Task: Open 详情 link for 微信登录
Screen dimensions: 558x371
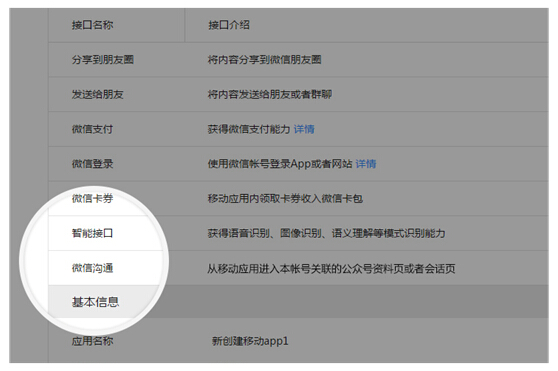Action: [x=366, y=164]
